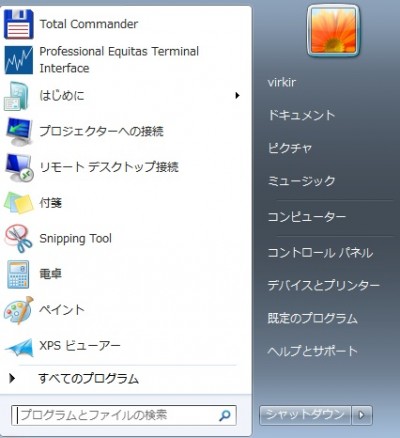Click the Paint palette icon
The width and height of the screenshot is (400, 438).
pos(19,310)
